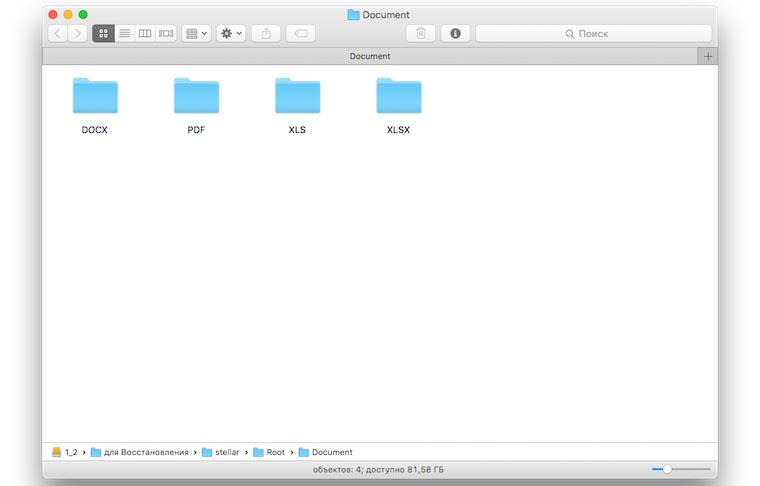Go forward with the right arrow button
Screen dimensions: 760x486
tap(78, 33)
